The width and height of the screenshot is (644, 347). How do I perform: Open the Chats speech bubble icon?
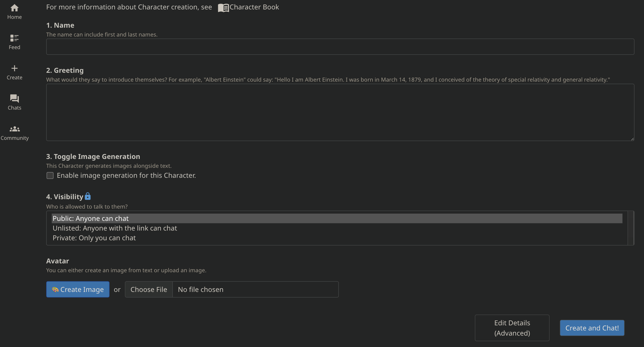point(14,98)
